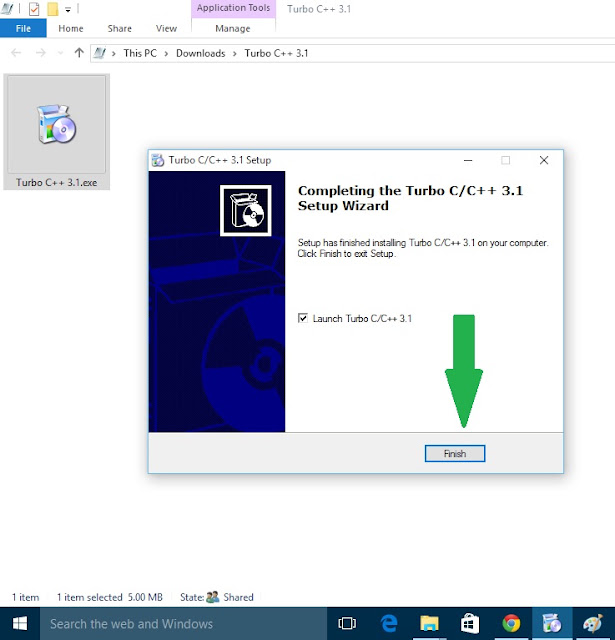The width and height of the screenshot is (615, 640).
Task: Open the View ribbon tab
Action: pyautogui.click(x=166, y=29)
